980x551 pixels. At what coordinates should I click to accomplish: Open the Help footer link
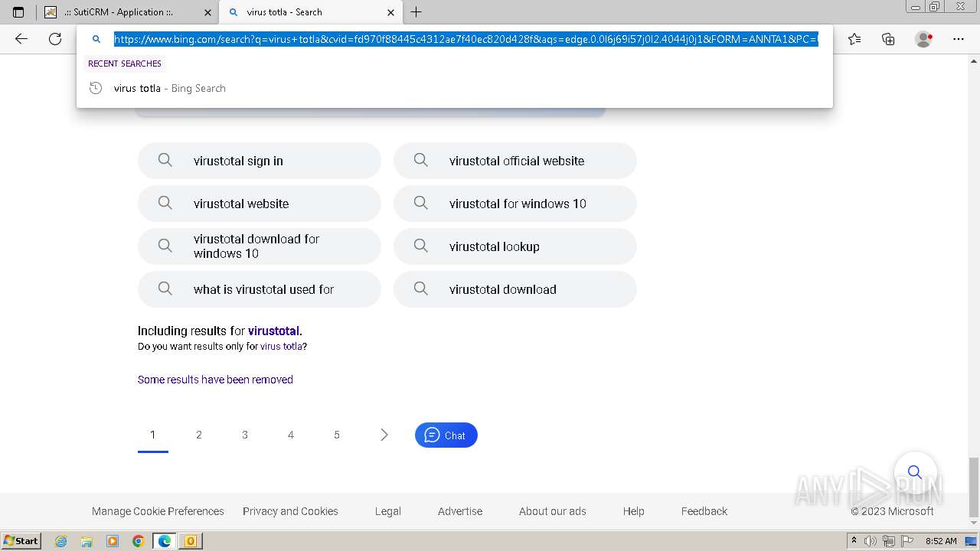pos(634,511)
